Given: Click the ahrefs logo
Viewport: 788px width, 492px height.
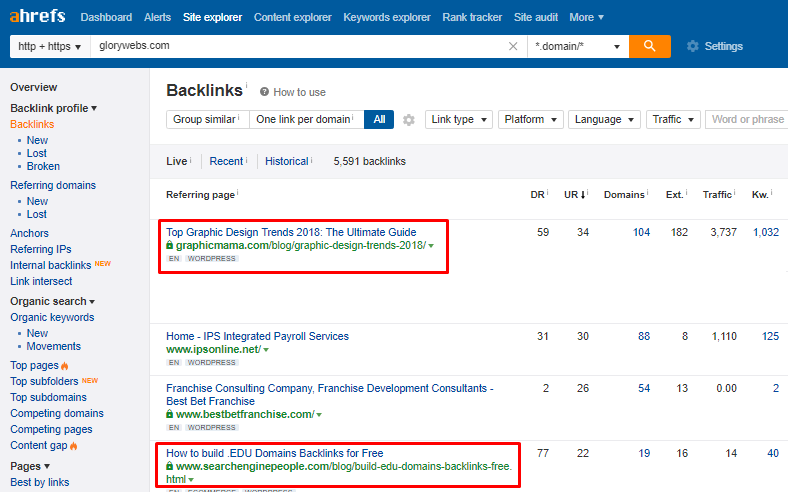Looking at the screenshot, I should click(39, 17).
